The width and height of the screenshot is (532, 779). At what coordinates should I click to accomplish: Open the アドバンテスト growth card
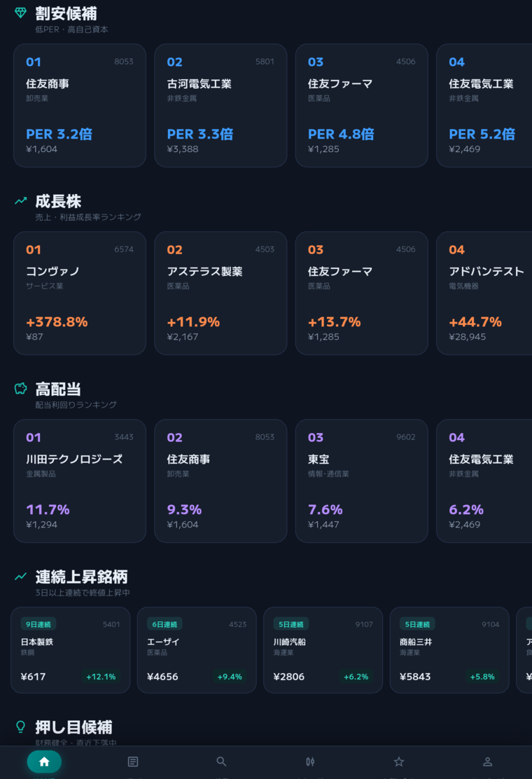pos(484,293)
